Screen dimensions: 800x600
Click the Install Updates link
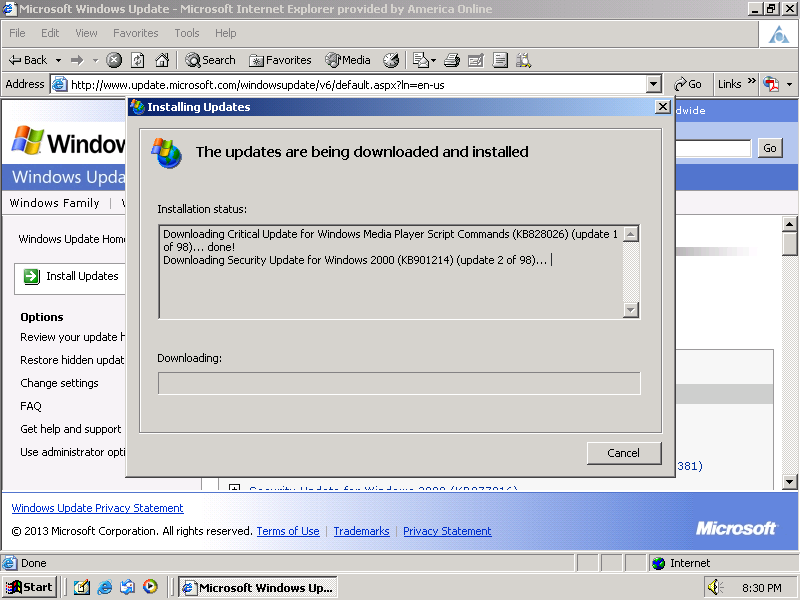82,276
